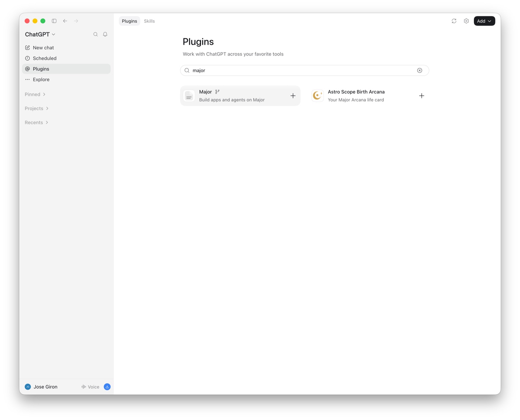
Task: Open Scheduled in the sidebar
Action: [x=66, y=59]
